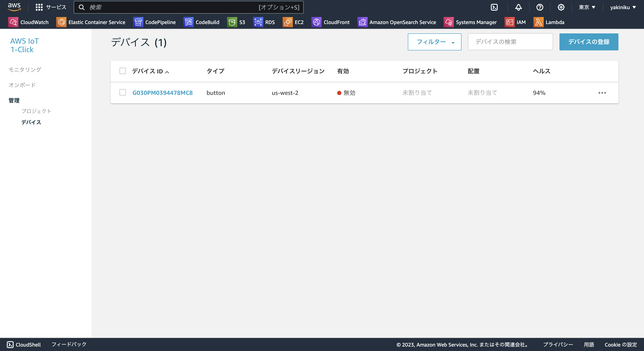644x351 pixels.
Task: Click the button type cell
Action: tap(216, 93)
